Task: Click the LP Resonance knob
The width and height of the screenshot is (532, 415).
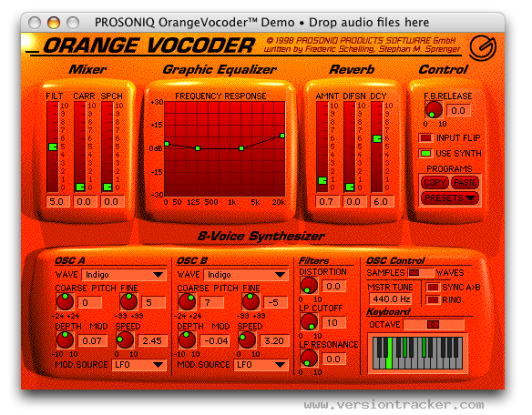Action: tap(309, 358)
